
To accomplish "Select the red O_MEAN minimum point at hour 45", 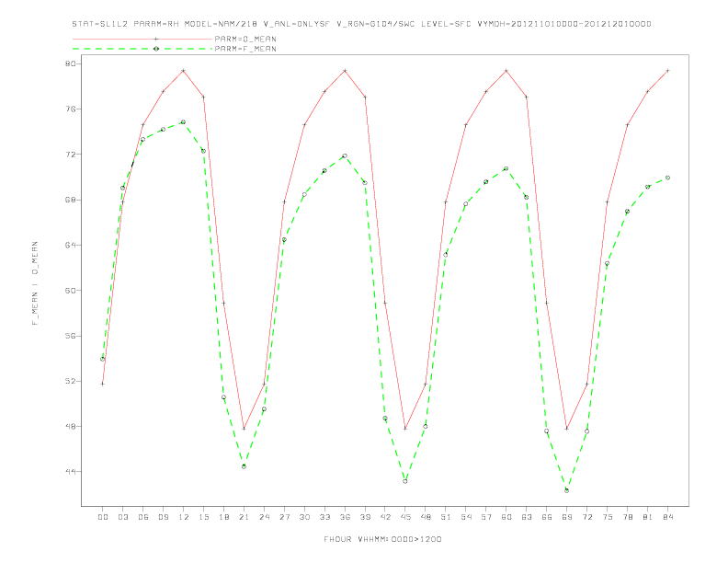I will pyautogui.click(x=405, y=429).
